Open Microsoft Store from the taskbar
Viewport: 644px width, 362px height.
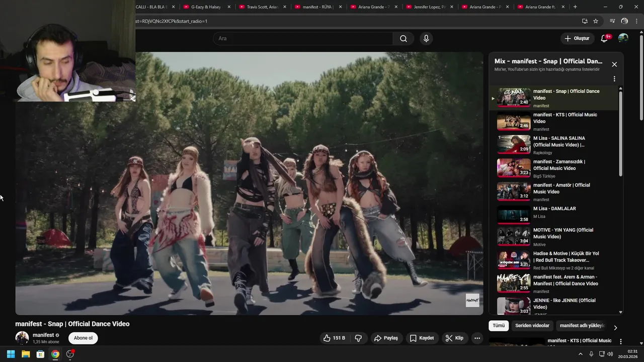point(40,354)
